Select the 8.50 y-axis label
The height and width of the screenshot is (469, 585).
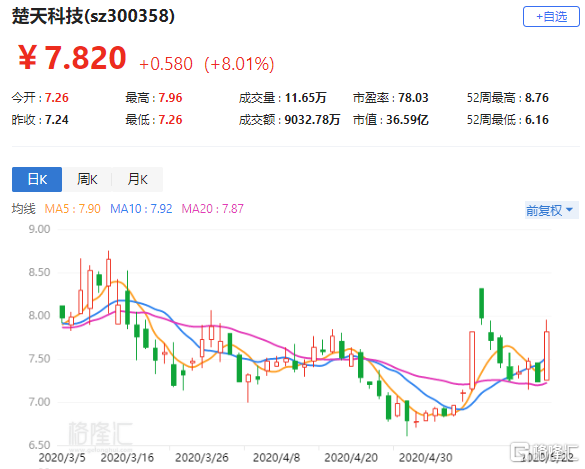(39, 272)
